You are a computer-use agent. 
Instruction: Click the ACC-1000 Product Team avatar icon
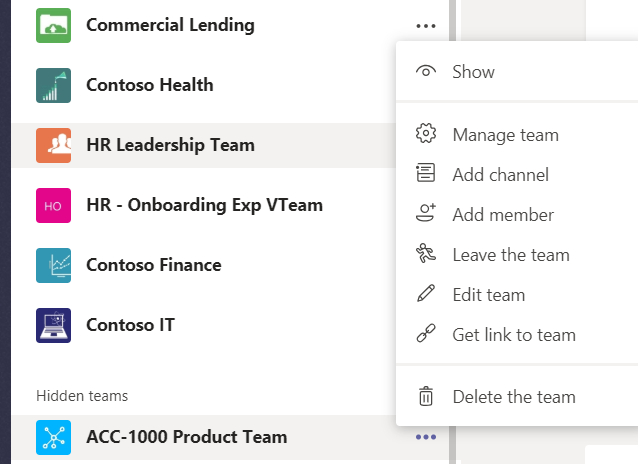(x=53, y=437)
